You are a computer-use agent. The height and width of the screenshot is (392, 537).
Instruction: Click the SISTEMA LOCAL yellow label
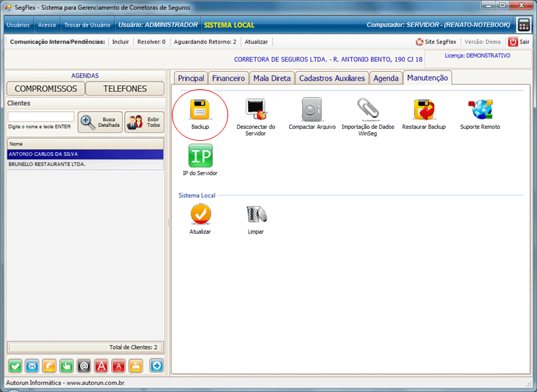229,25
